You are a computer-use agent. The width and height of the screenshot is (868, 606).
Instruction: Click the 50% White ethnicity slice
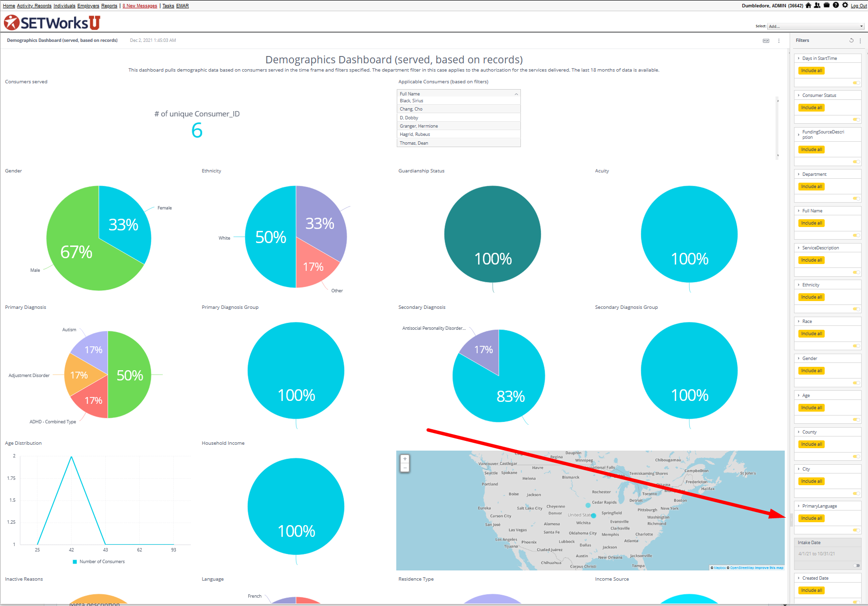[x=270, y=237]
